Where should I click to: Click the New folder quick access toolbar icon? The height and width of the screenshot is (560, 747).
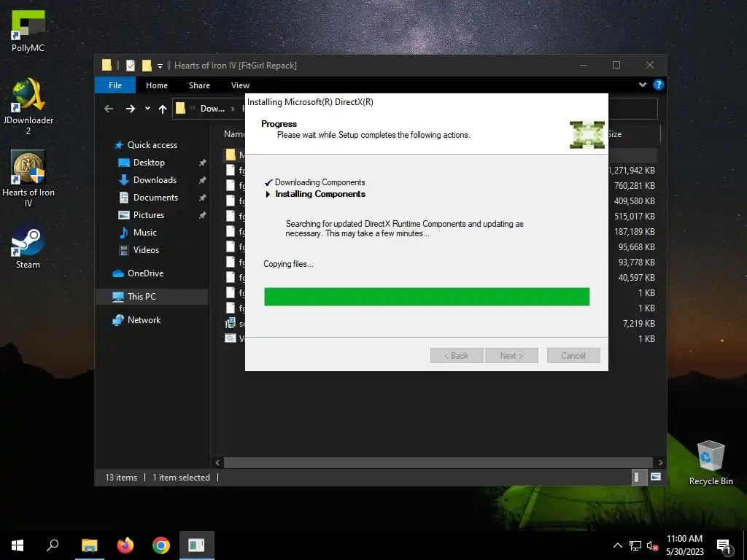147,65
